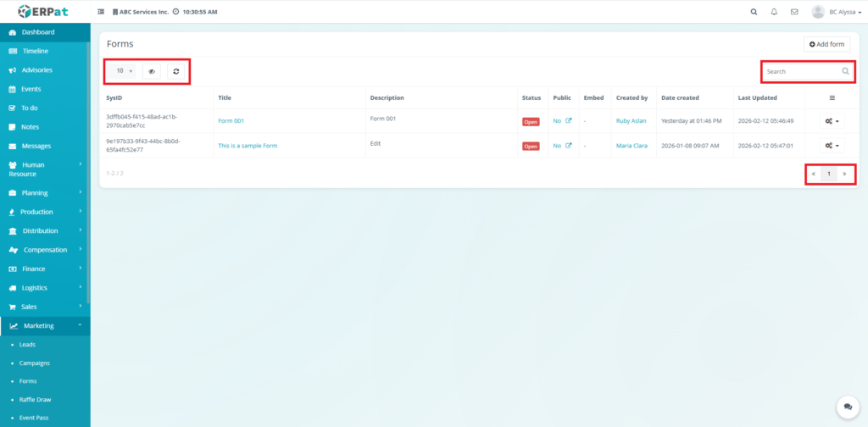Go to Dashboard in sidebar
Screen dimensions: 868x427
(x=38, y=32)
